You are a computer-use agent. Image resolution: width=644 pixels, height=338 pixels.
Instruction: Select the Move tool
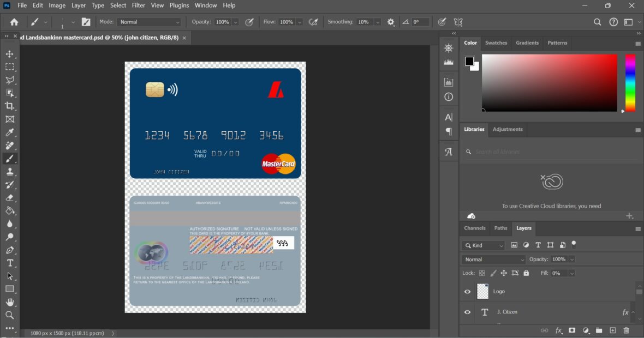pyautogui.click(x=9, y=54)
